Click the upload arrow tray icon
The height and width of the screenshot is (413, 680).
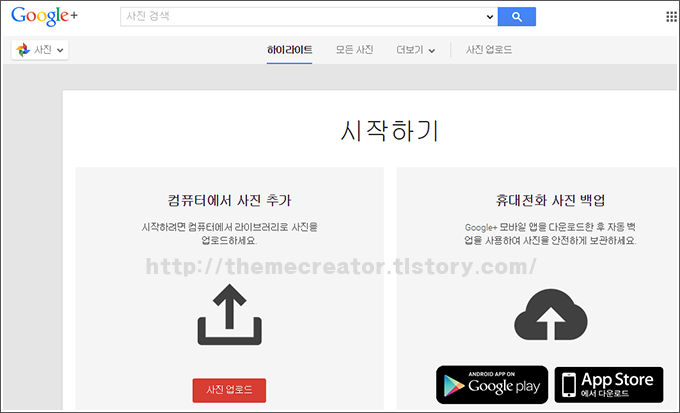[x=229, y=315]
